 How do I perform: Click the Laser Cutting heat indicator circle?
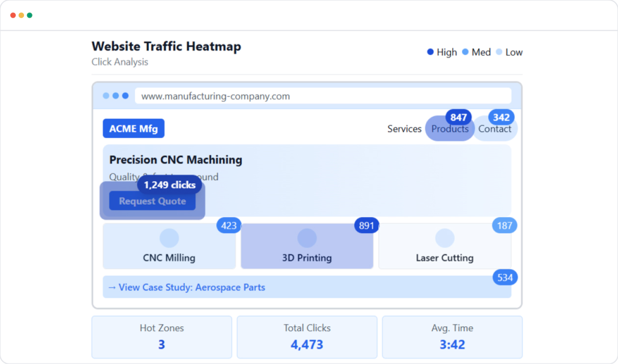point(445,238)
